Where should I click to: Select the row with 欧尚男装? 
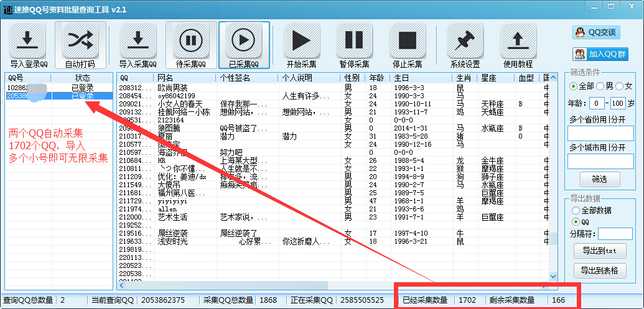click(333, 88)
